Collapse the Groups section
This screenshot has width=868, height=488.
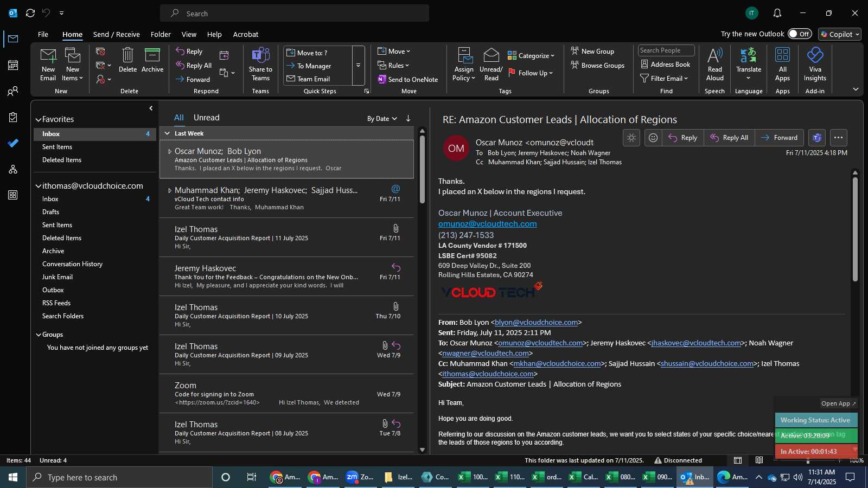(39, 335)
